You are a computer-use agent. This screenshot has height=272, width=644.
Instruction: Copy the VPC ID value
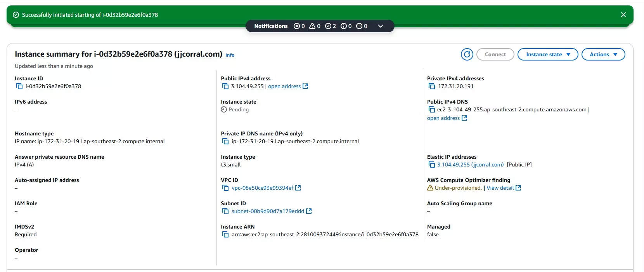coord(225,188)
